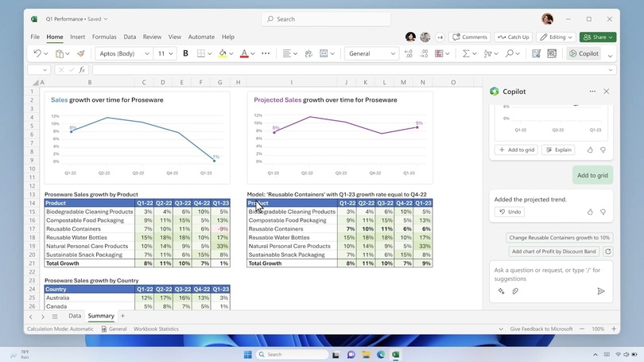Click the Paste clipboard icon
Viewport: 644px width, 362px height.
pyautogui.click(x=60, y=53)
